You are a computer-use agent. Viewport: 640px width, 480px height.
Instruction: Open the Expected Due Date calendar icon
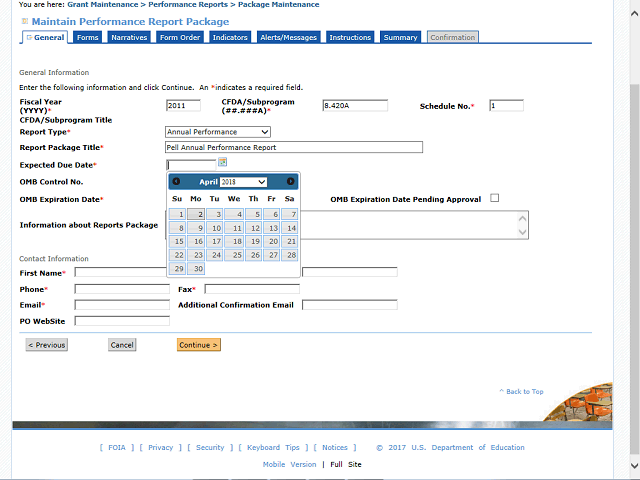(x=222, y=162)
